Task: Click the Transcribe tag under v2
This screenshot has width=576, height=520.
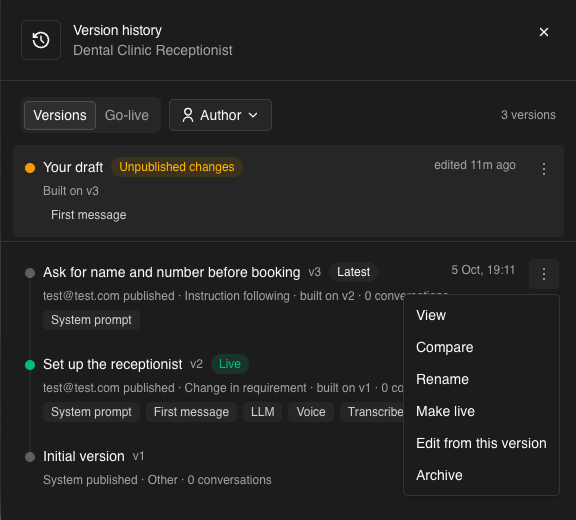Action: click(372, 412)
